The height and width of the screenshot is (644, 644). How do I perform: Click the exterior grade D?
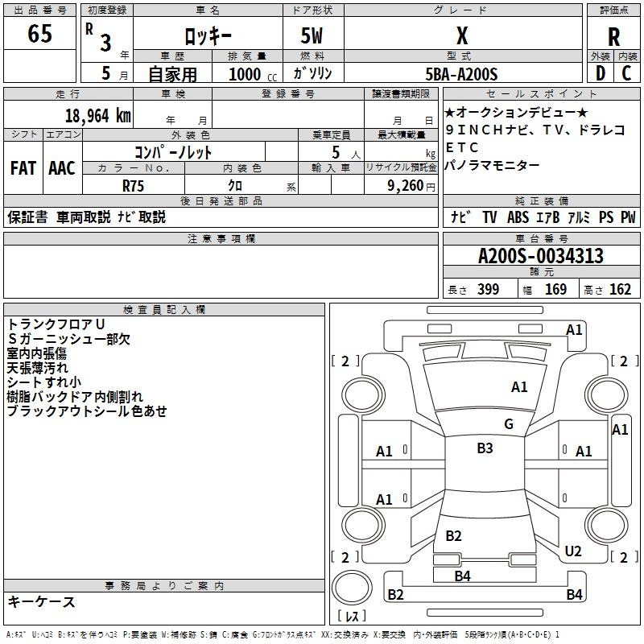click(x=600, y=72)
